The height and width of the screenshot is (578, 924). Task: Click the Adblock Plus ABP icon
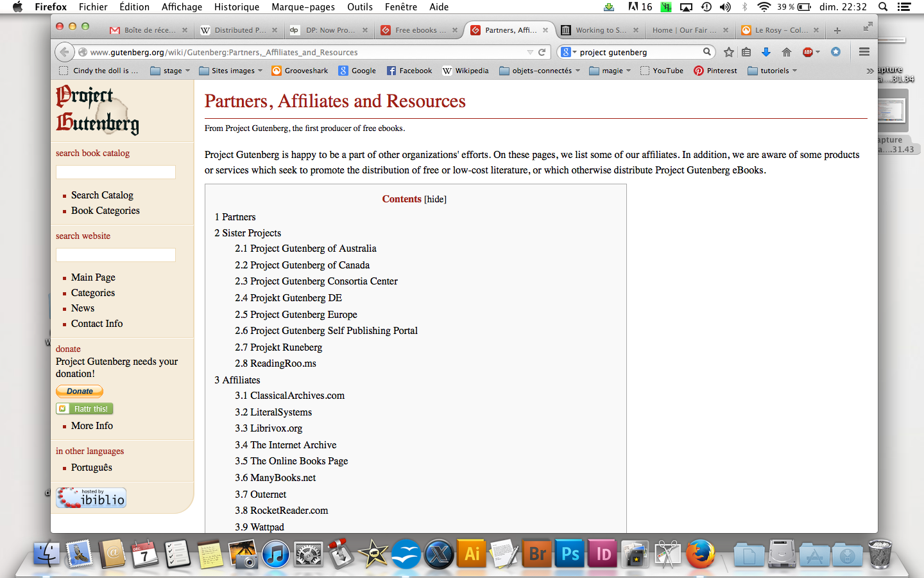(808, 52)
